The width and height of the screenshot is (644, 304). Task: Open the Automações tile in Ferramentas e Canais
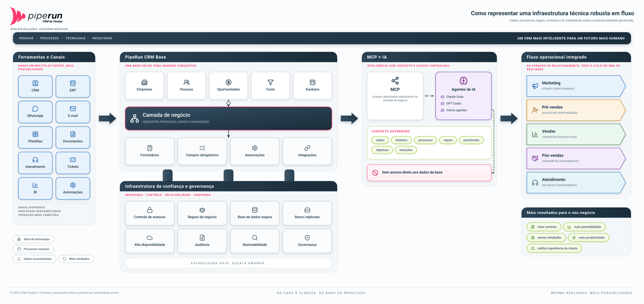pyautogui.click(x=73, y=188)
